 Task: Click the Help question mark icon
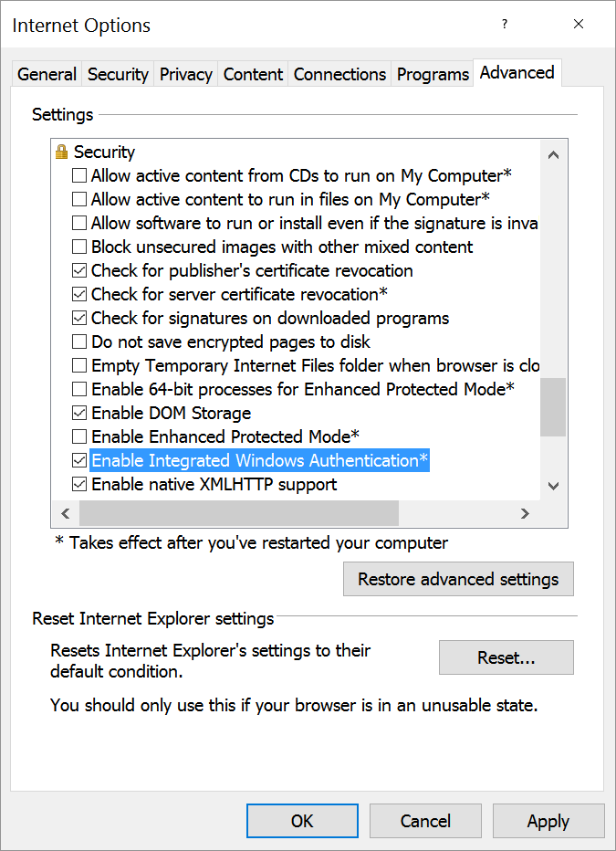pyautogui.click(x=505, y=25)
